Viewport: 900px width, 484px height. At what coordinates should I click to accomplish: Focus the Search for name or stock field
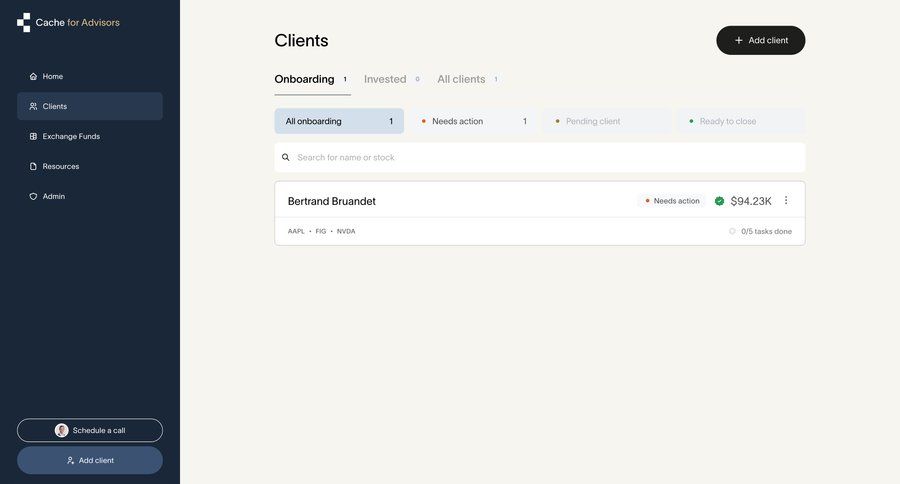coord(540,157)
